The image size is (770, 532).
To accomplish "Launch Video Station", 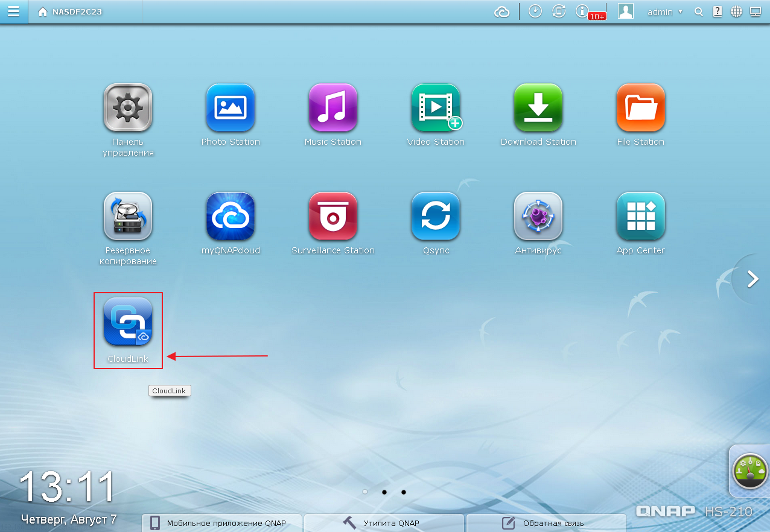I will click(x=436, y=107).
